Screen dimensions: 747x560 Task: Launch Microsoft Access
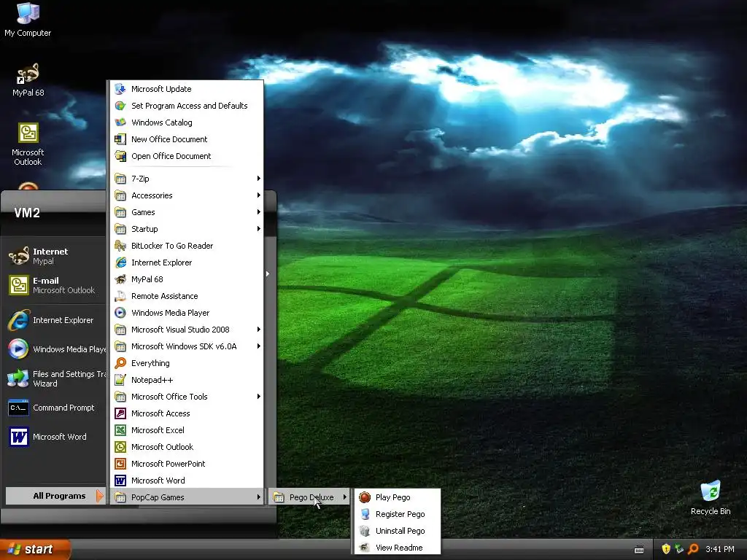(x=187, y=413)
